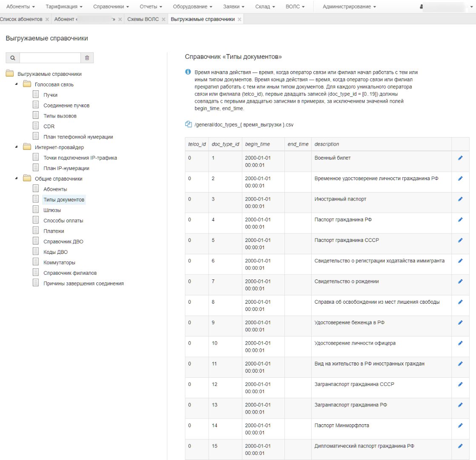The image size is (476, 460).
Task: Edit Временное удостоверение личности row
Action: [460, 178]
